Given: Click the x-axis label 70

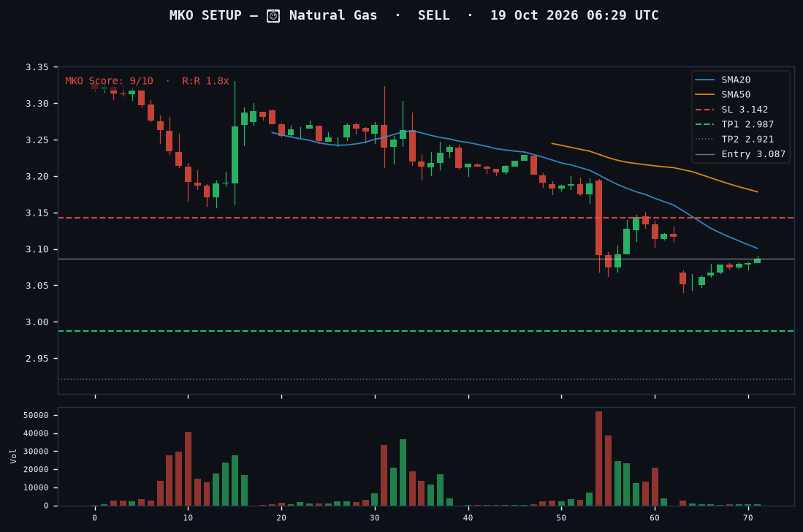Looking at the screenshot, I should [x=748, y=517].
